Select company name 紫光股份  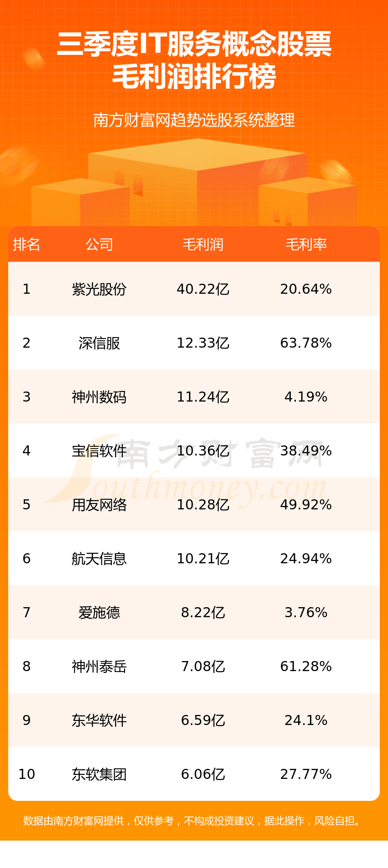99,289
